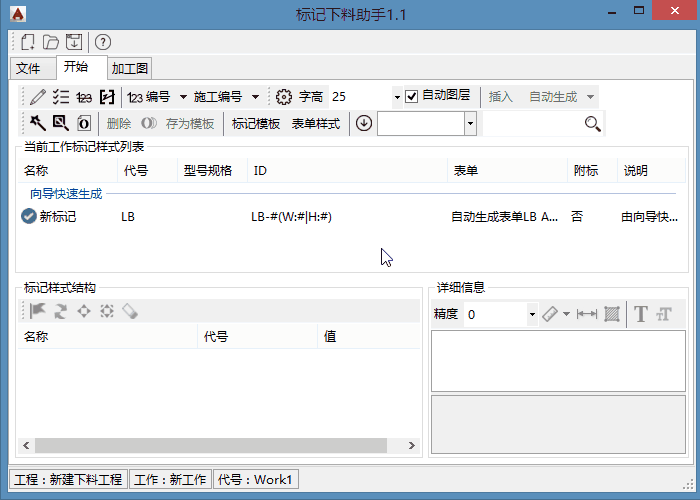Click the horizontal dimension icon

pyautogui.click(x=587, y=314)
